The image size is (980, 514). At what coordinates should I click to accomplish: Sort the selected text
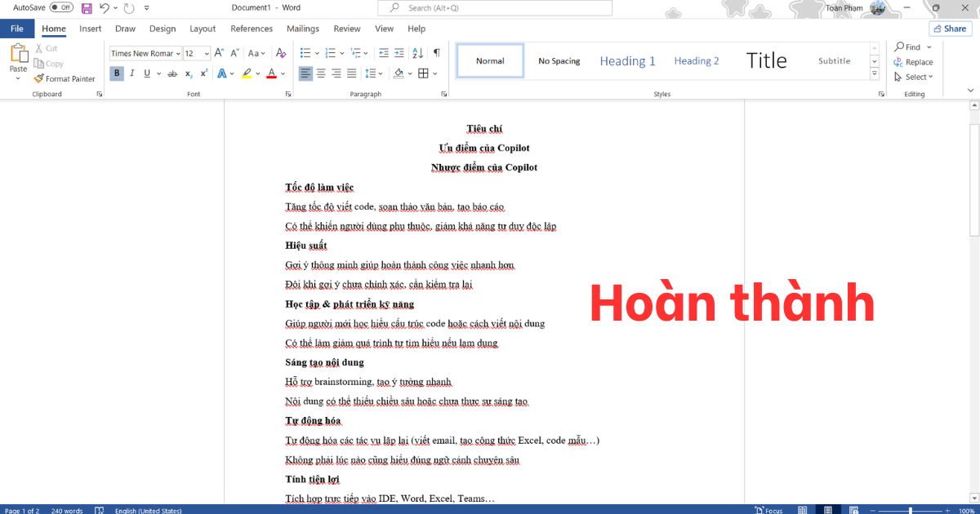[417, 53]
